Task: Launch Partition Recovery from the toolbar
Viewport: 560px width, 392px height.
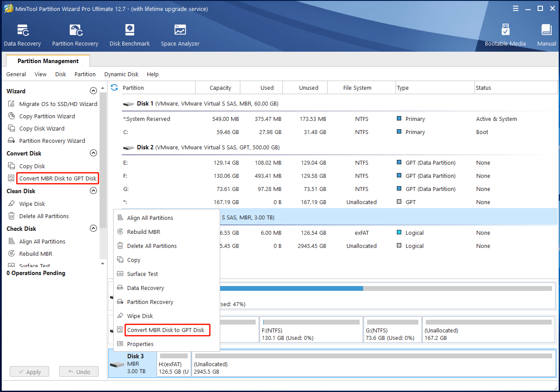Action: 75,34
